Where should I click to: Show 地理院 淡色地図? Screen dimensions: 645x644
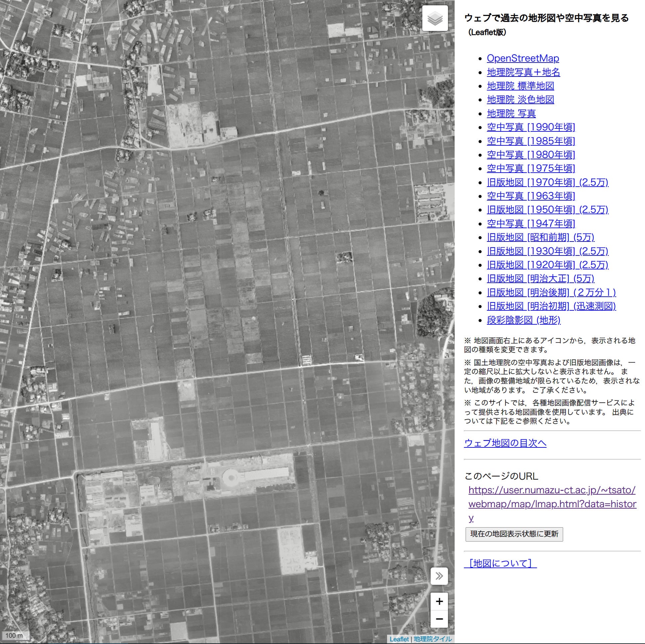[521, 100]
